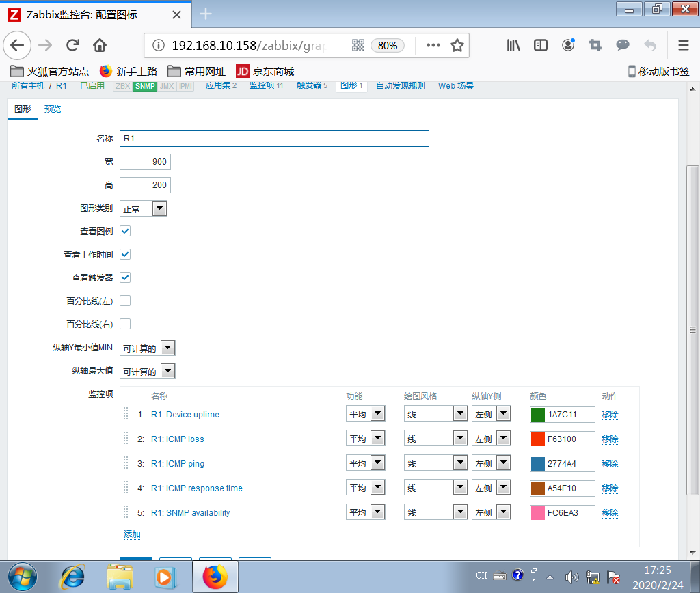This screenshot has height=593, width=700.
Task: Open 应用集 tab in host navigation
Action: pos(221,85)
